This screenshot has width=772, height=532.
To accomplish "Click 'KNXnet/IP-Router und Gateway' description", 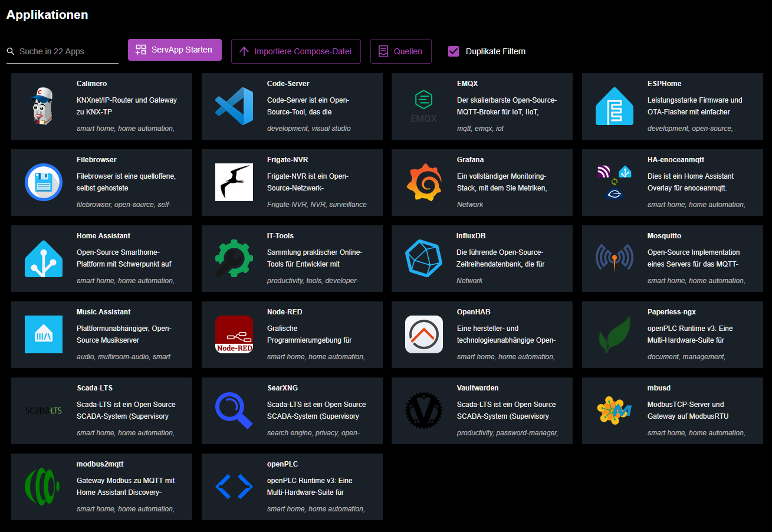I will click(x=127, y=100).
